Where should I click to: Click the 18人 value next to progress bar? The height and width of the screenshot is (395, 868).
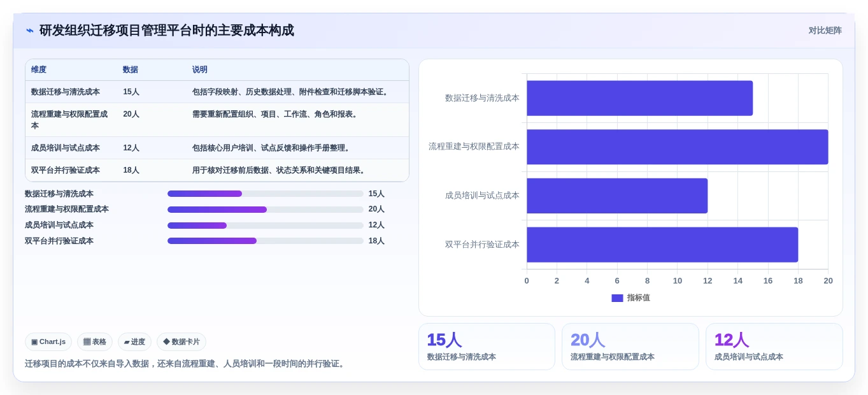click(x=376, y=241)
